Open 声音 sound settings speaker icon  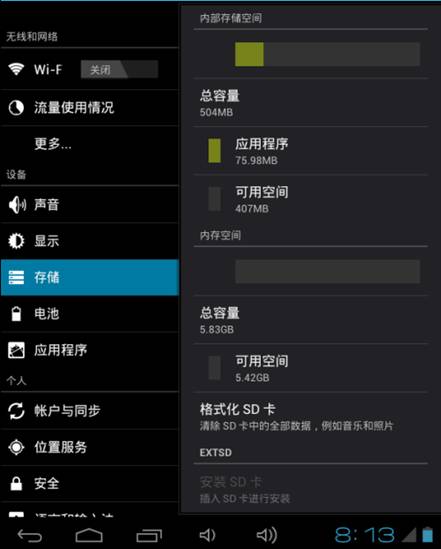pyautogui.click(x=17, y=205)
